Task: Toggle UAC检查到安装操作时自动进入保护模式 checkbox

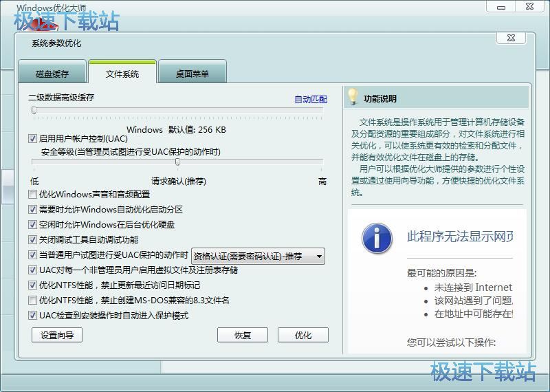Action: (x=32, y=316)
